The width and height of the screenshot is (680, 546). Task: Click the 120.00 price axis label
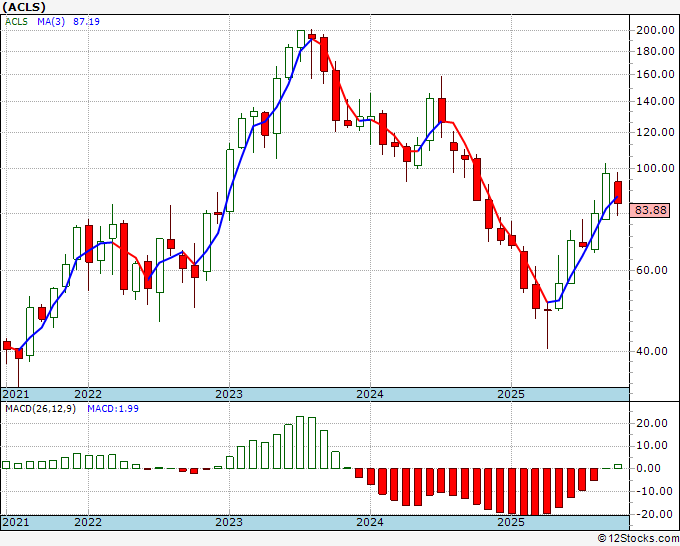coord(655,133)
